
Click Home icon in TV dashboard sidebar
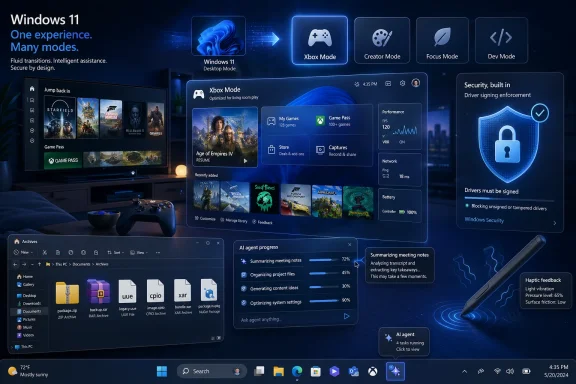coord(32,89)
